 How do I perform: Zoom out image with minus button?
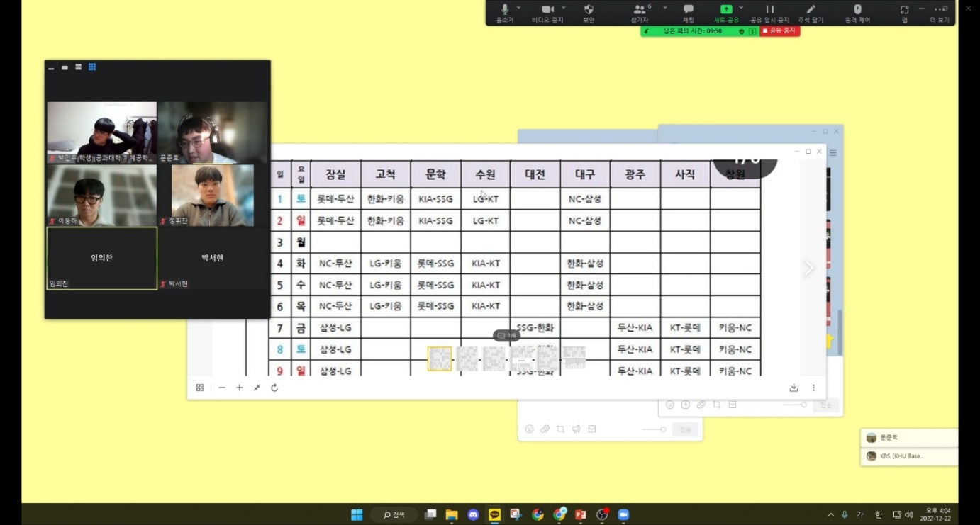[222, 388]
